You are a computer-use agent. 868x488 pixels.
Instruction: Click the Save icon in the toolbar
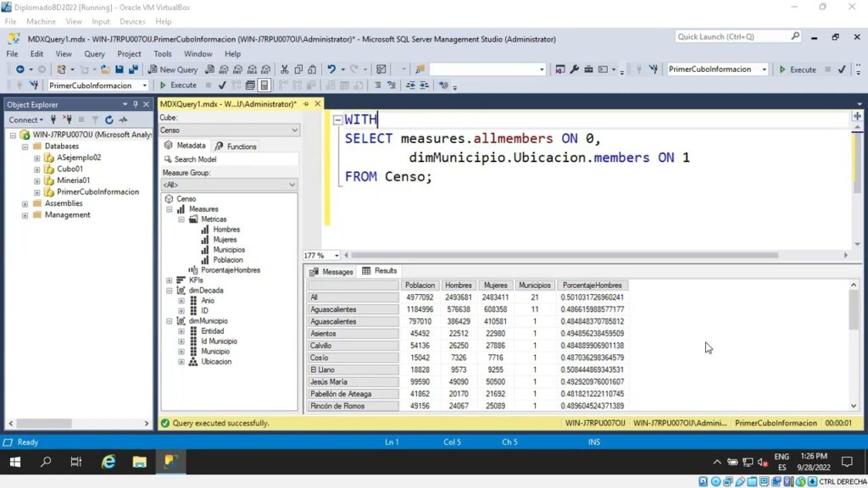(119, 69)
